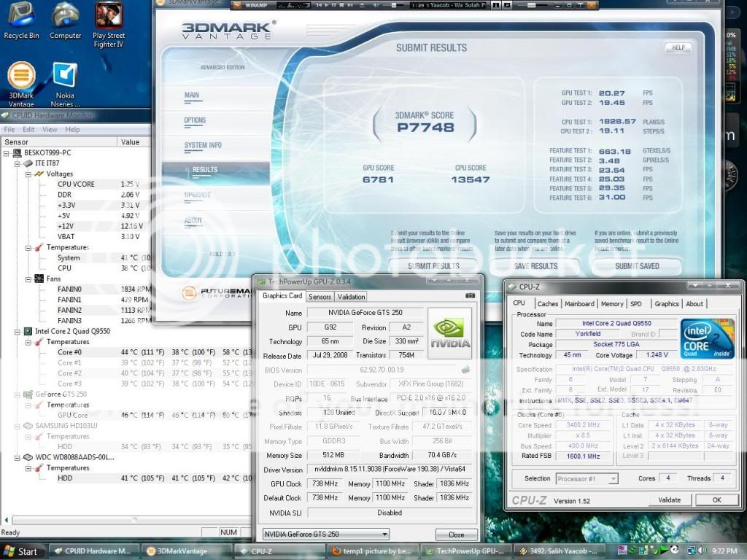Collapse the Voltages node in Hardware Monitor
Image resolution: width=747 pixels, height=560 pixels.
(28, 174)
